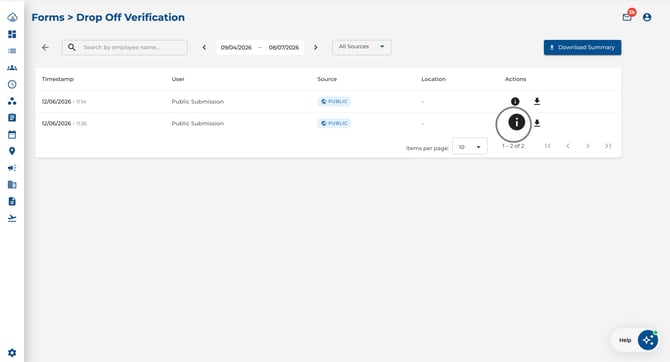Click the Actions column header

(x=515, y=79)
